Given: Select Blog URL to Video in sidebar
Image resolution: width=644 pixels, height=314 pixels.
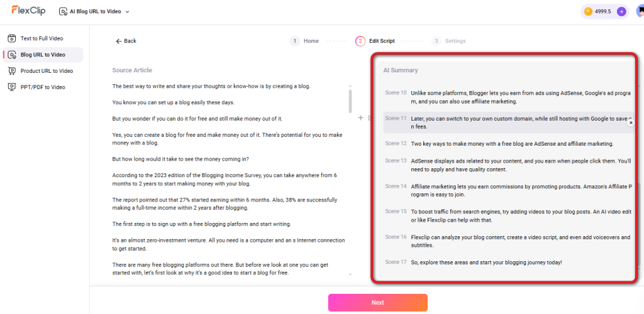Looking at the screenshot, I should [x=42, y=55].
